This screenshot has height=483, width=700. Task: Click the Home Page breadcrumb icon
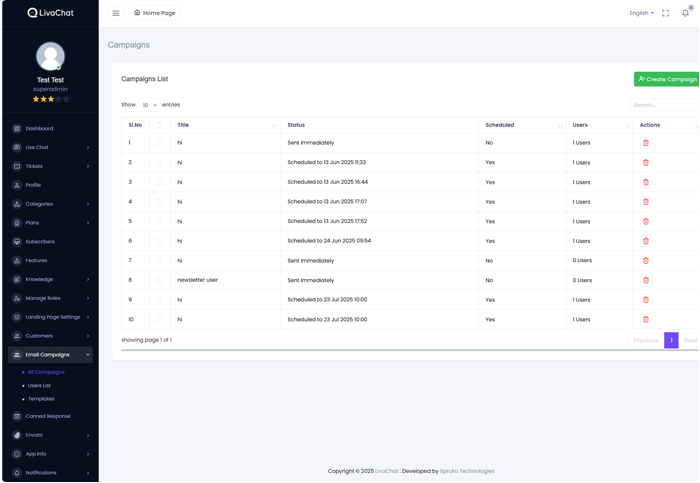137,13
